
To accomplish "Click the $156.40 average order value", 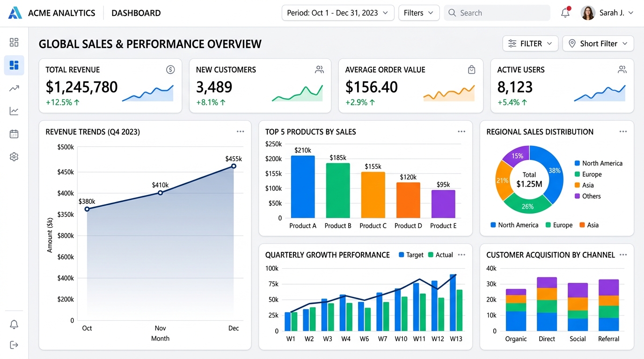I will click(x=372, y=87).
